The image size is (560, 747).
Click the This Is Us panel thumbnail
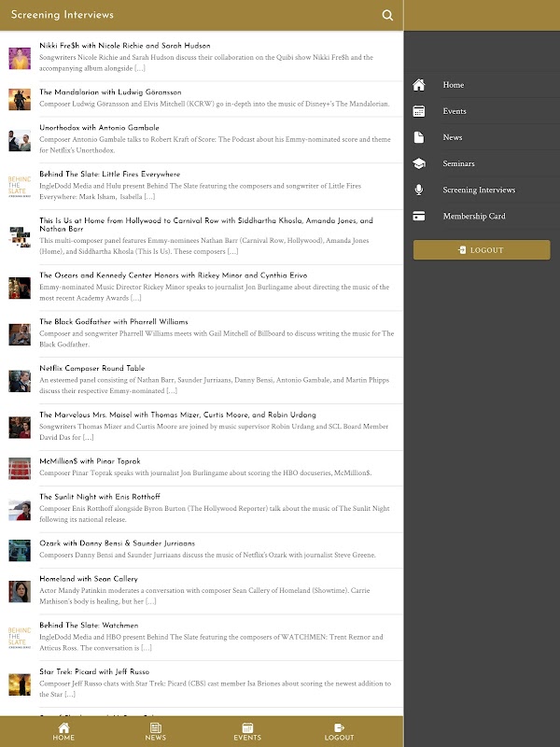[20, 237]
